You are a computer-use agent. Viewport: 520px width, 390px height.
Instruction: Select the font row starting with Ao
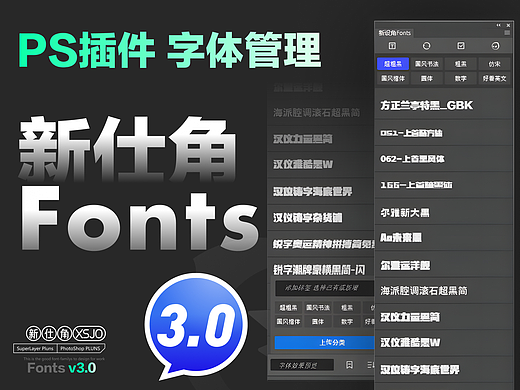coord(443,238)
